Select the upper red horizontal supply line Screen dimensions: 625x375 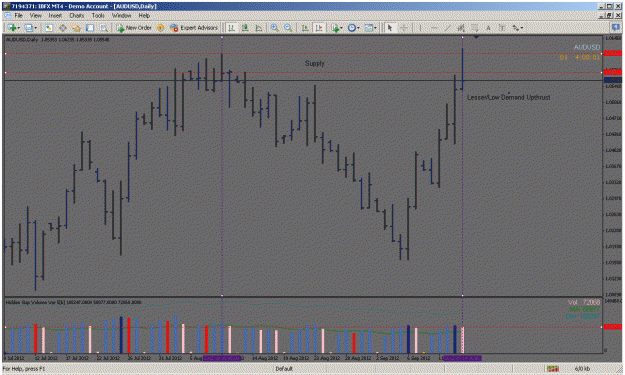coord(303,53)
